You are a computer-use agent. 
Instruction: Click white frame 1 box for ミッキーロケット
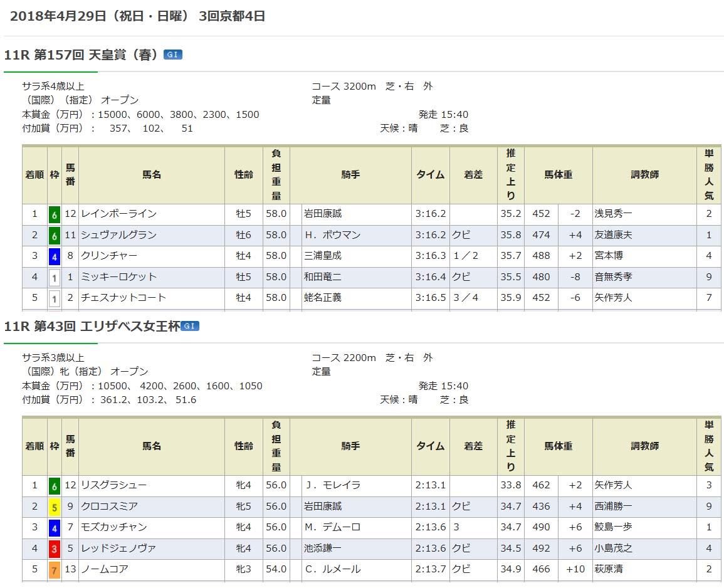point(55,277)
